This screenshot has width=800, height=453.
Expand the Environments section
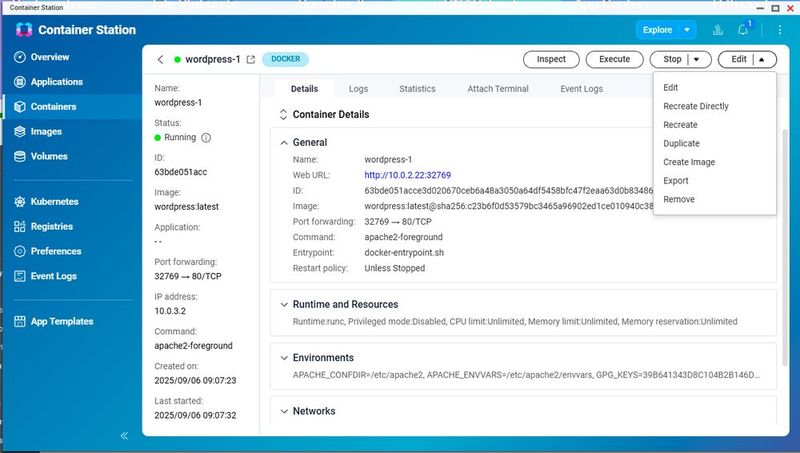284,358
